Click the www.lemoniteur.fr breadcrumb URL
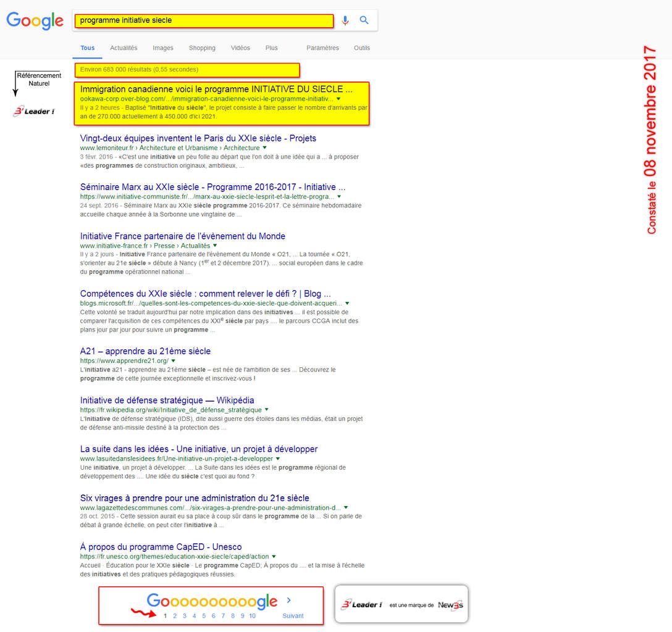Viewport: 672px width, 632px height. pyautogui.click(x=170, y=148)
